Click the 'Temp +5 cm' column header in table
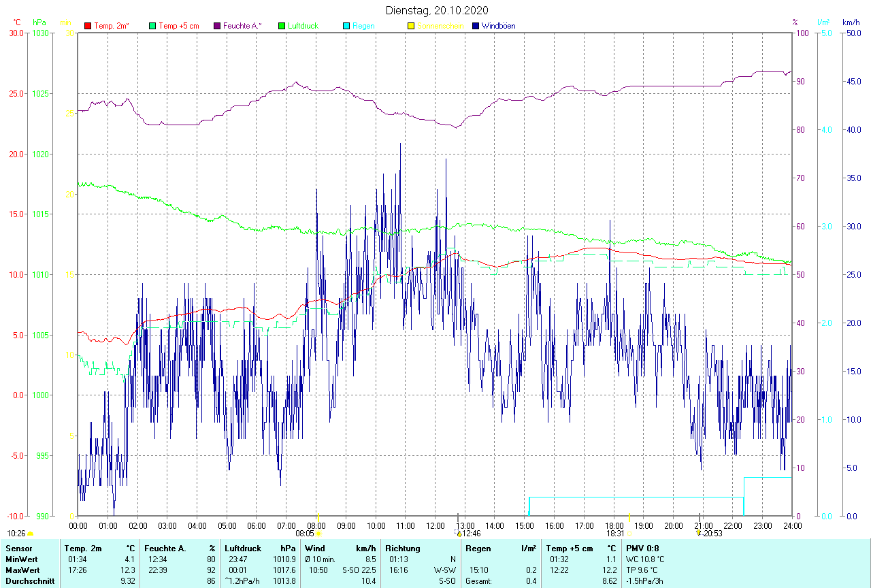 click(570, 549)
